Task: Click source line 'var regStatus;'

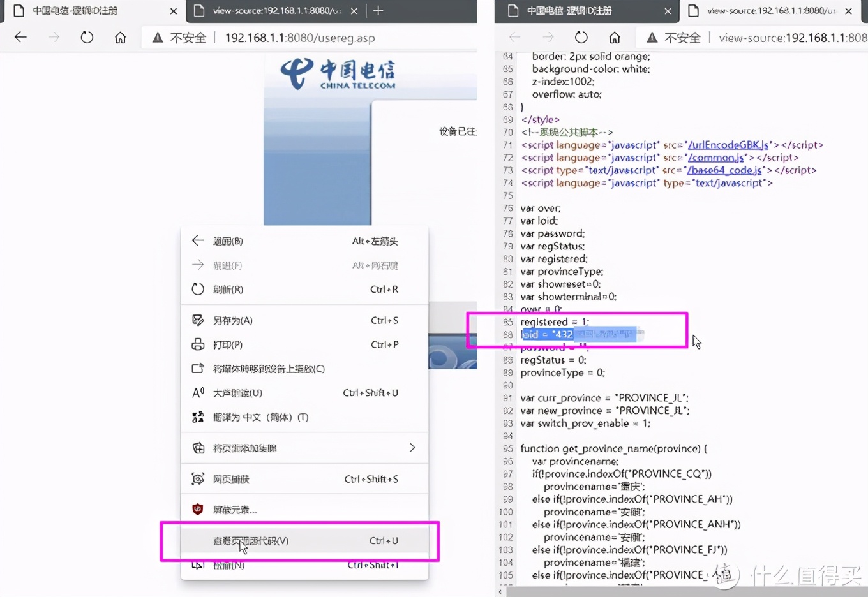Action: (553, 246)
